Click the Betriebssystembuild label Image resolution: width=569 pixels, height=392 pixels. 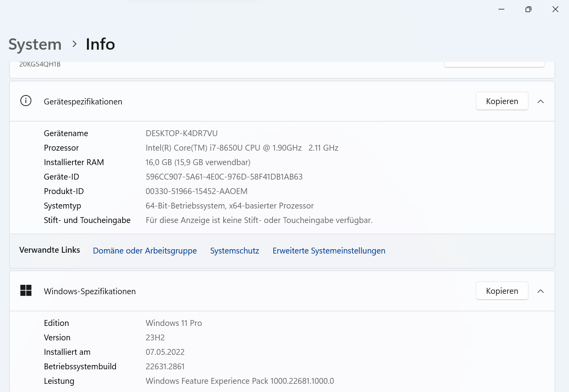pos(80,367)
